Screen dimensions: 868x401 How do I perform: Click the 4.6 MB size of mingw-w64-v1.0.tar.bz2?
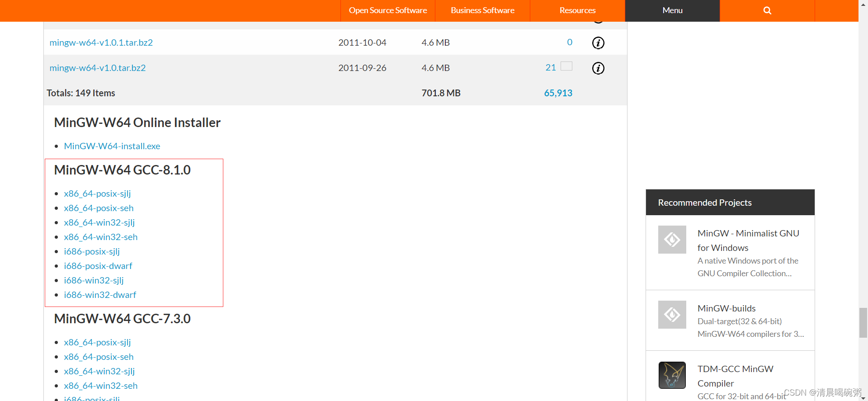click(435, 68)
